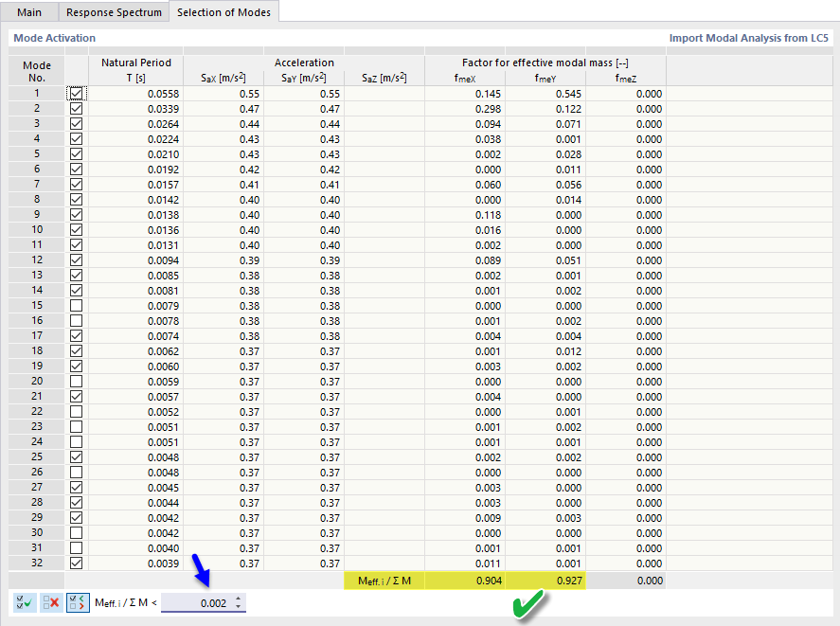Click the deselect all modes icon
840x626 pixels.
pyautogui.click(x=51, y=603)
